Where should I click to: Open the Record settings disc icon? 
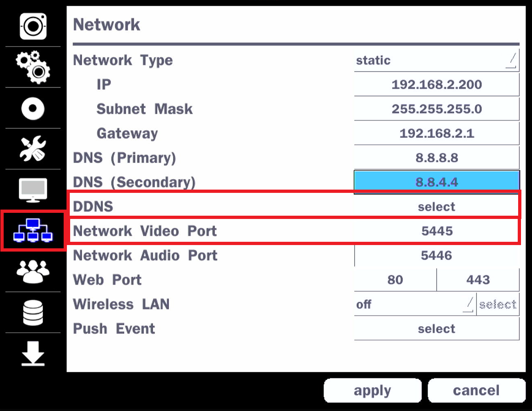[x=33, y=108]
